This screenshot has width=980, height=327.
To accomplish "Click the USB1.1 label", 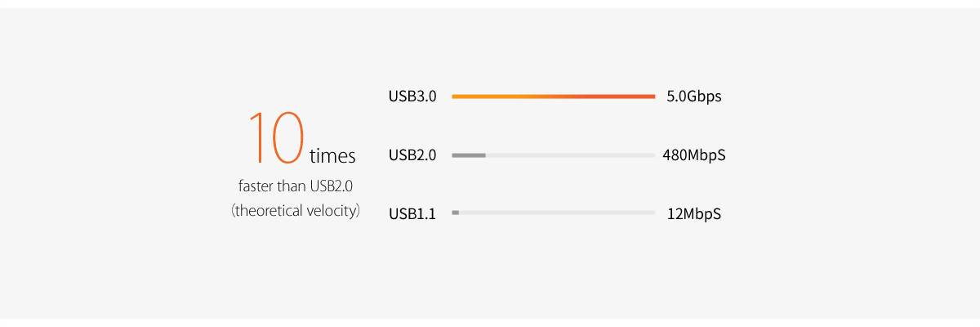I will click(x=412, y=214).
